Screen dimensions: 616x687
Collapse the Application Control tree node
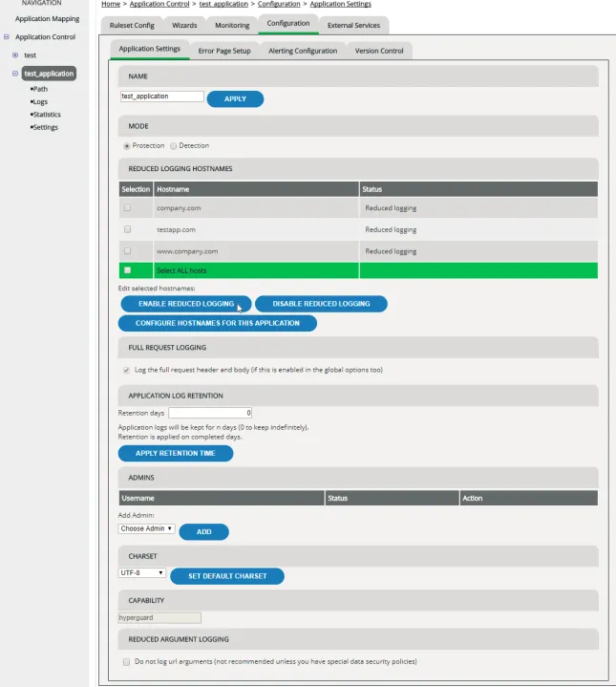click(7, 37)
